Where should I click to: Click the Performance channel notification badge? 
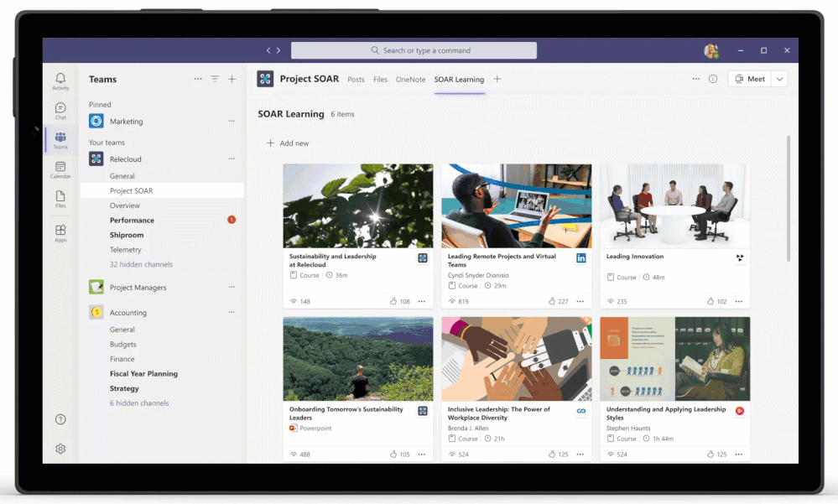(232, 220)
